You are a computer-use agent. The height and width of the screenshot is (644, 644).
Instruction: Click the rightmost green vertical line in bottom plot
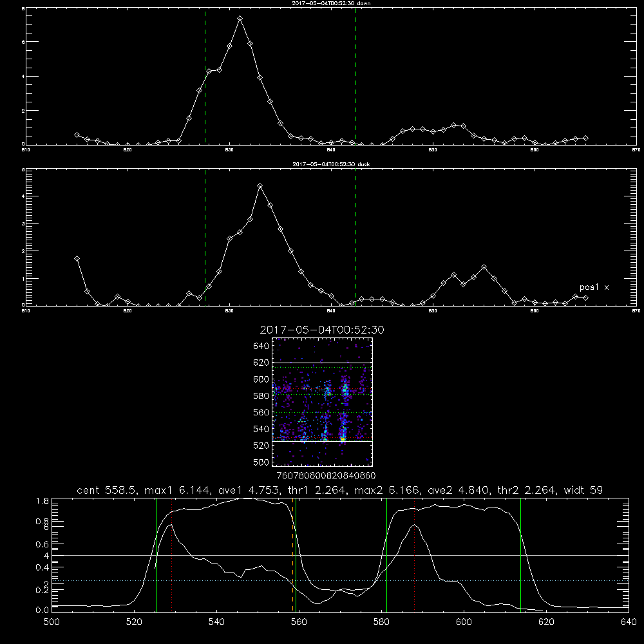pyautogui.click(x=520, y=555)
